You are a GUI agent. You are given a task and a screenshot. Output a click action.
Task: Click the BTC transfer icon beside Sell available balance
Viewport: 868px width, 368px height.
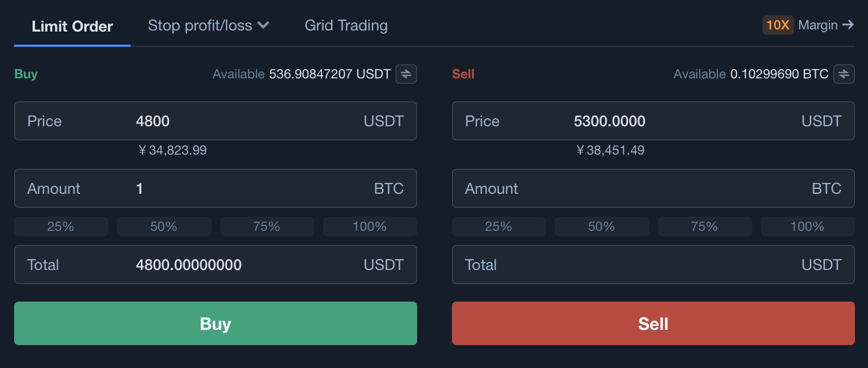pyautogui.click(x=844, y=74)
